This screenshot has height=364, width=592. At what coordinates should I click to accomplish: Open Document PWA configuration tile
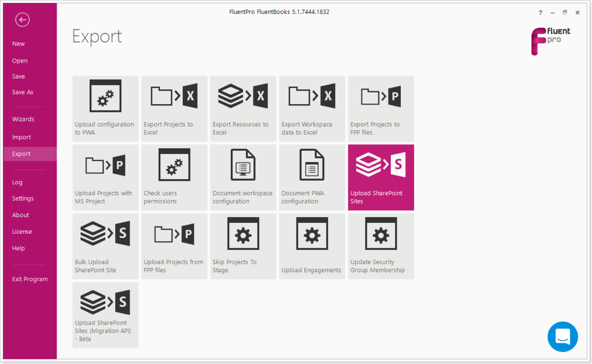pyautogui.click(x=312, y=177)
